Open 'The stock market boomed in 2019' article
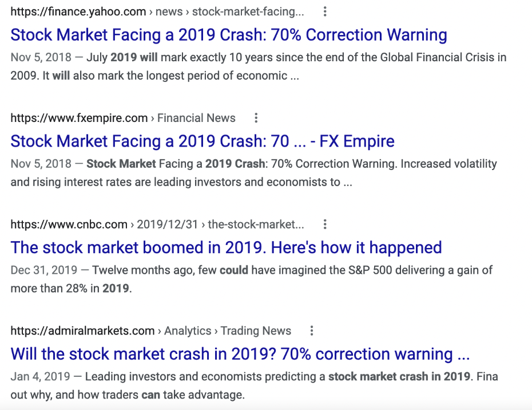Viewport: 532px width, 410px height. pos(226,247)
